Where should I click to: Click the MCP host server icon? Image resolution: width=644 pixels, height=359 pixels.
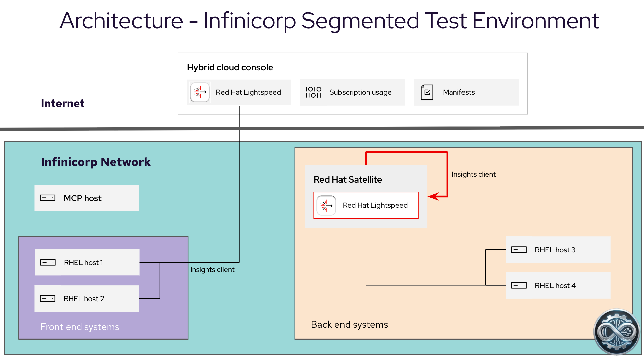[x=48, y=198]
